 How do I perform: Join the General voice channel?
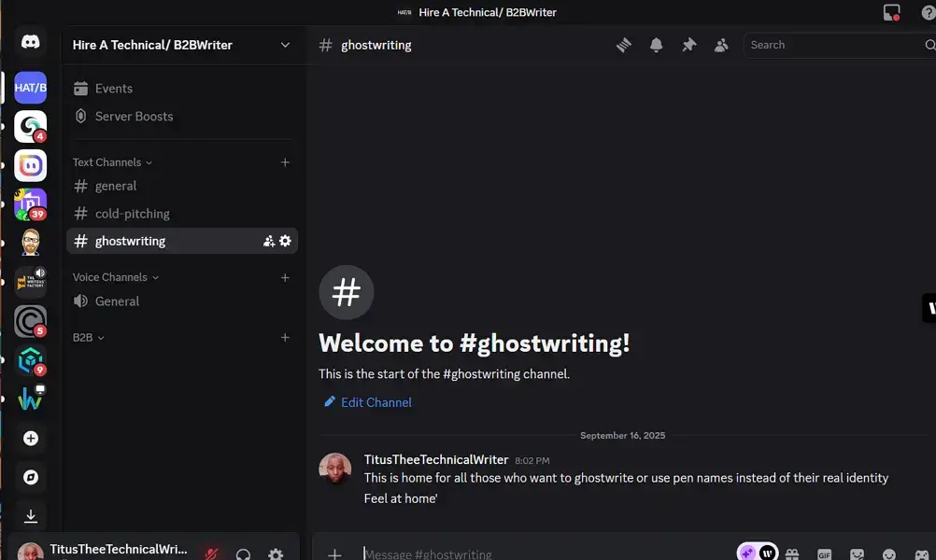117,301
